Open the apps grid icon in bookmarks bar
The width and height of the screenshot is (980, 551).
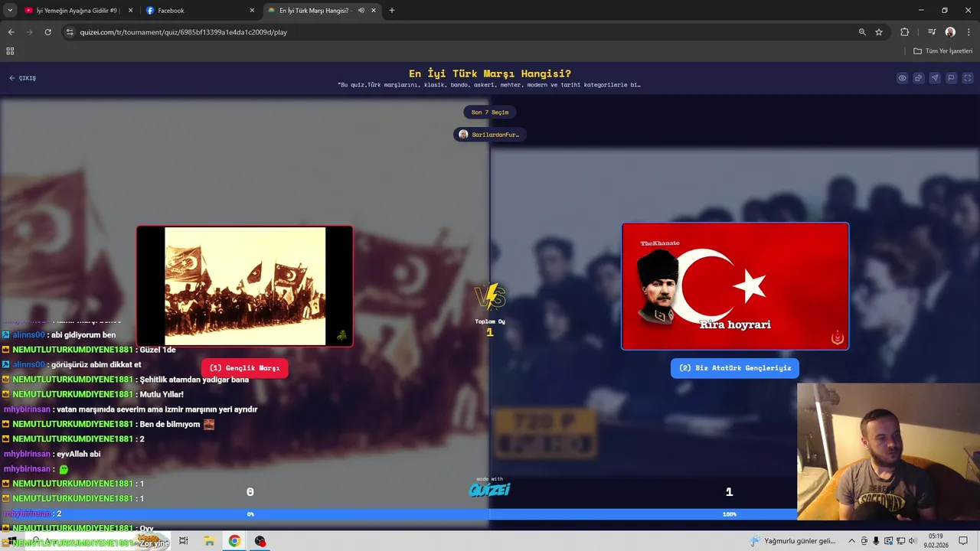tap(10, 51)
